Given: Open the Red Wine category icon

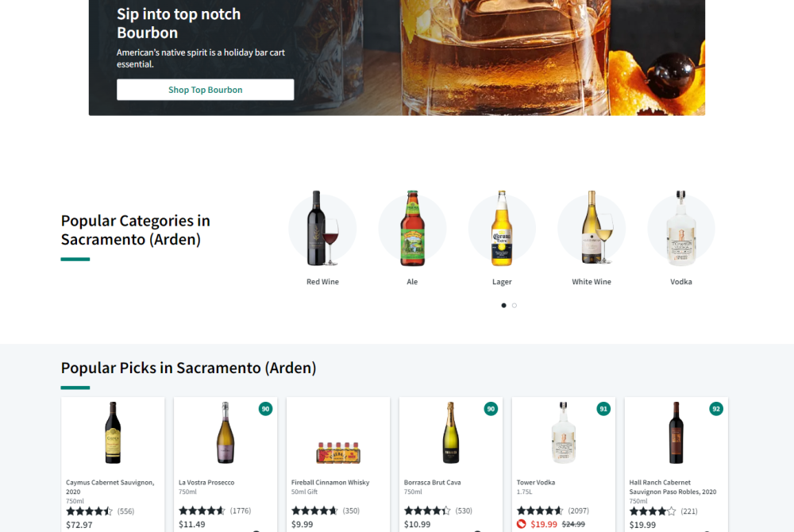Looking at the screenshot, I should point(322,229).
